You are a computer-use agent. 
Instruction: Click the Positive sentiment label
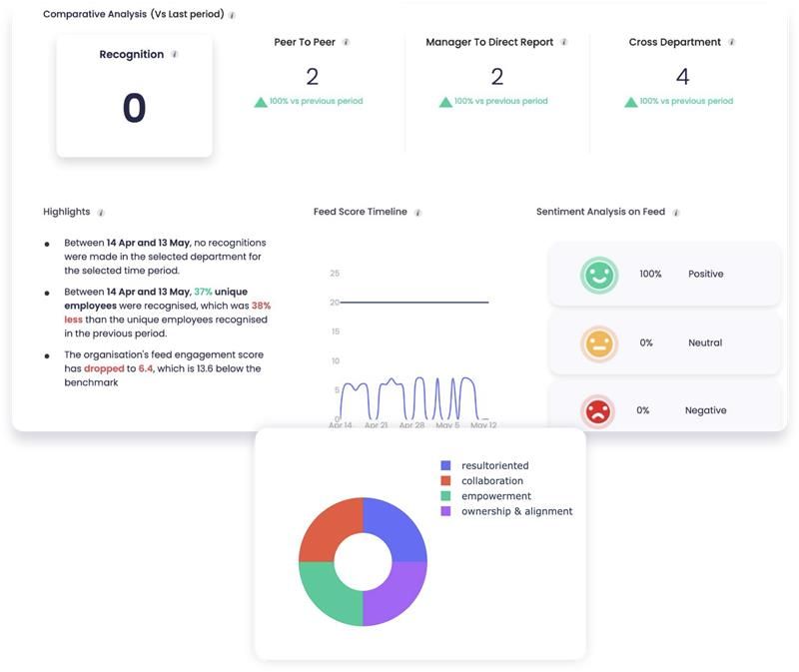click(x=706, y=274)
